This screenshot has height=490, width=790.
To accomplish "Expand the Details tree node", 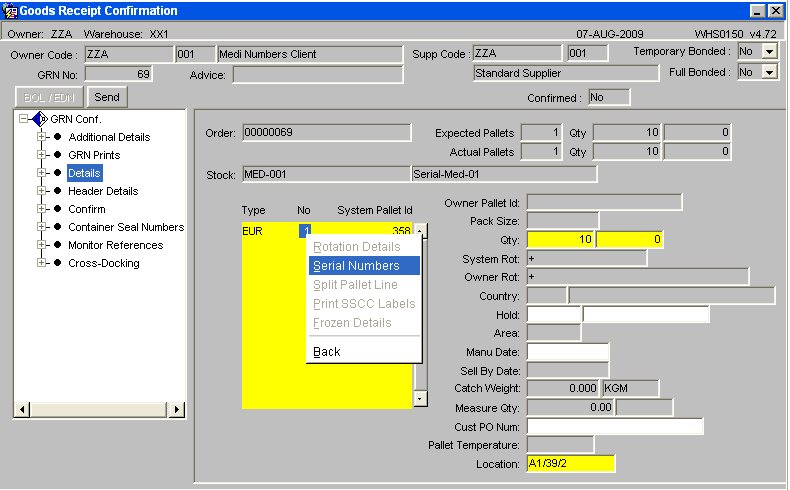I will [x=42, y=173].
